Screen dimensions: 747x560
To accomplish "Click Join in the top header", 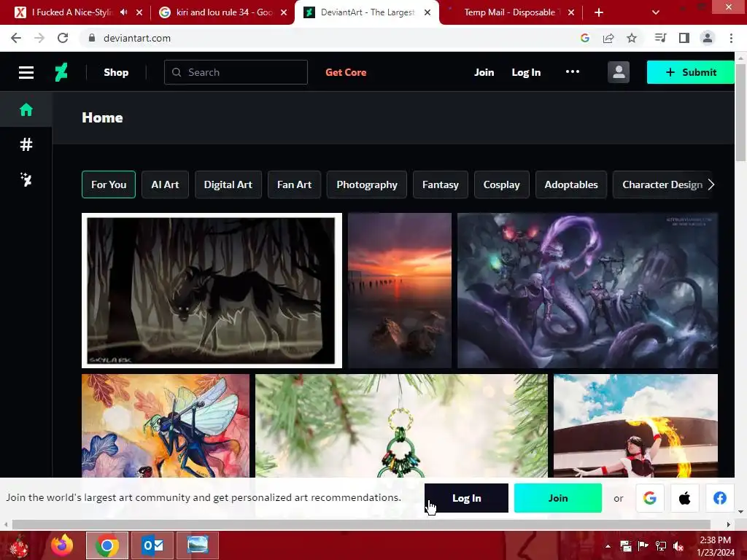I will coord(484,72).
